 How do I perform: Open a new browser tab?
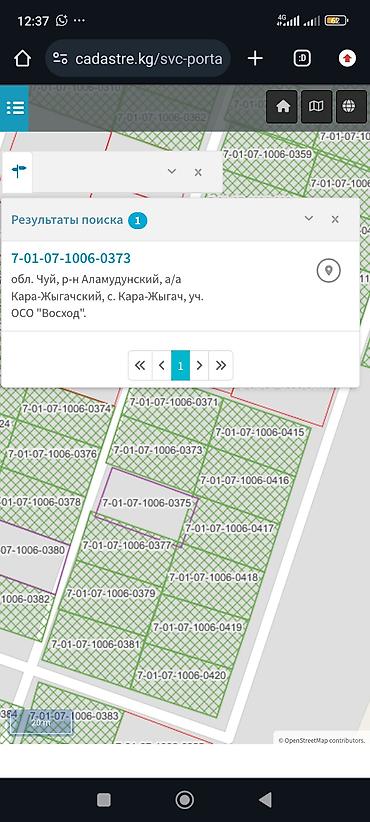255,59
